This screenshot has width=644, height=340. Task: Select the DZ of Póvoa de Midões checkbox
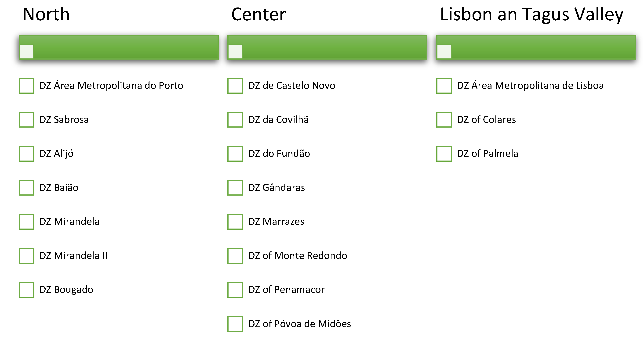click(235, 324)
